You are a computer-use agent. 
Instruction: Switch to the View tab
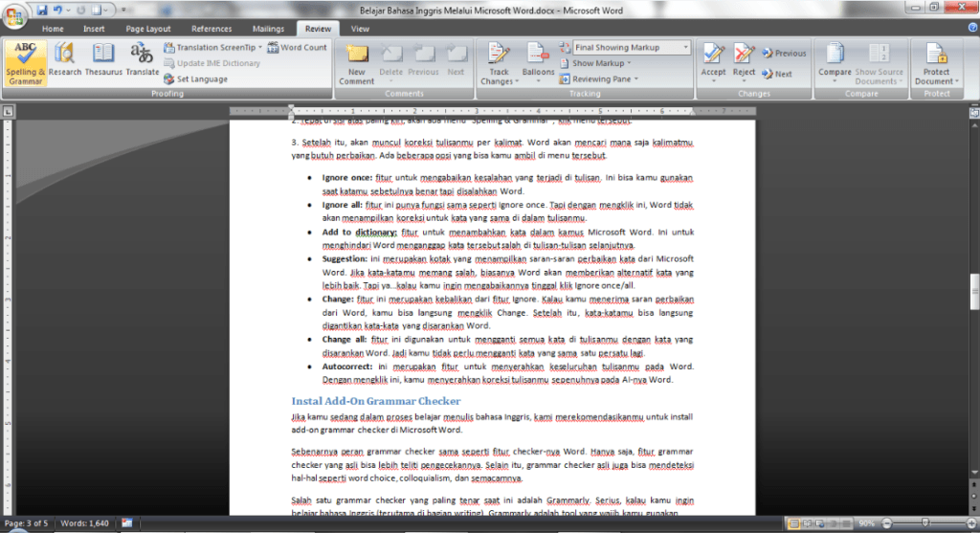pos(360,29)
